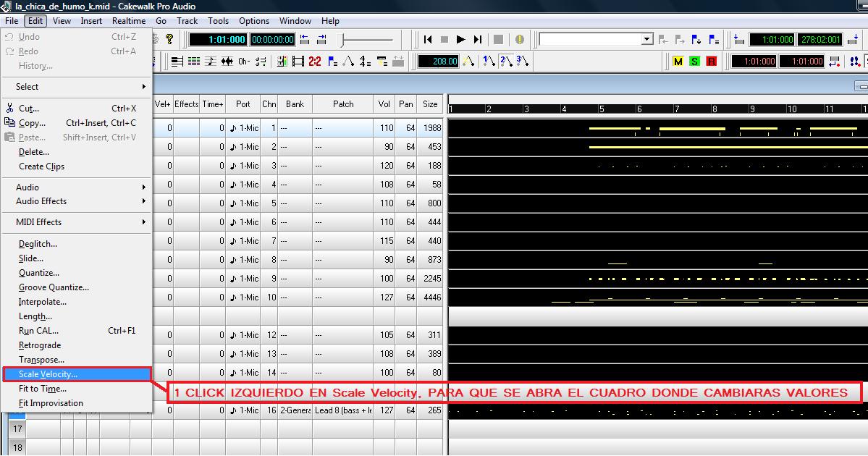The image size is (868, 456).
Task: Open the Console mixer view icon
Action: pyautogui.click(x=282, y=62)
